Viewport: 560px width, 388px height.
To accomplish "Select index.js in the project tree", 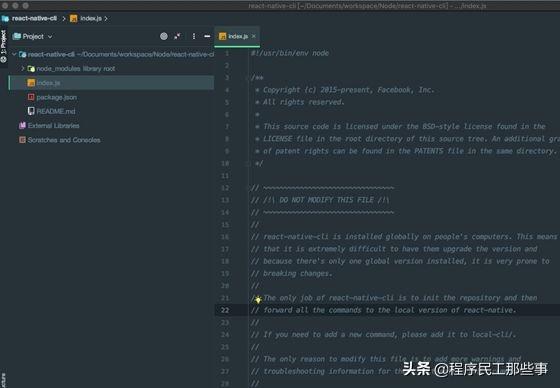I will point(111,83).
